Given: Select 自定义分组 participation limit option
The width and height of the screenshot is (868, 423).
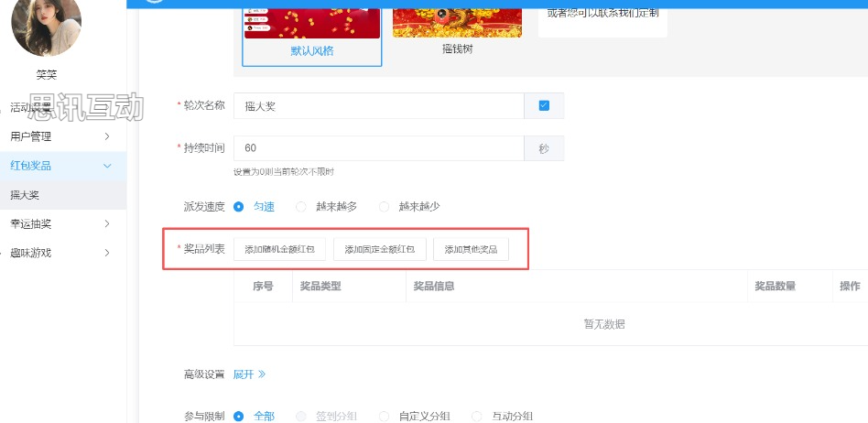Looking at the screenshot, I should (x=384, y=417).
